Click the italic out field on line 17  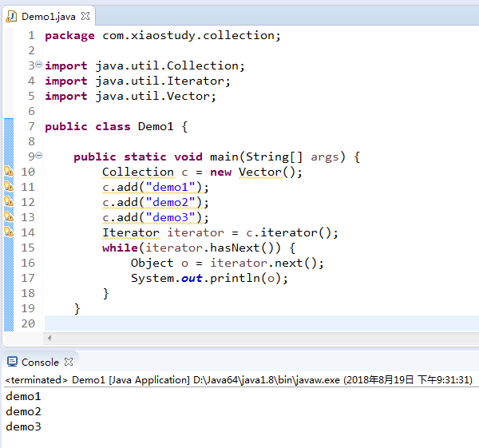[192, 278]
